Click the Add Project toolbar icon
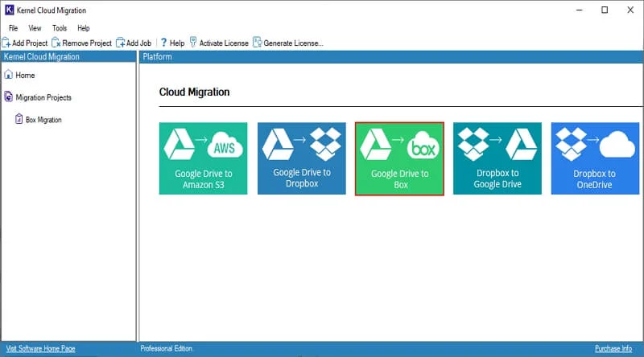 [x=6, y=43]
